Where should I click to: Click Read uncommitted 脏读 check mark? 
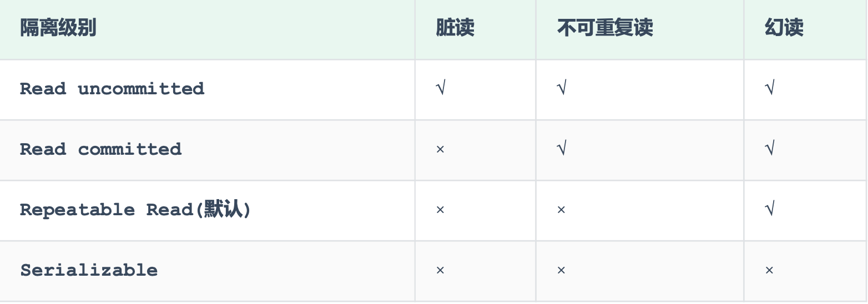tap(440, 89)
